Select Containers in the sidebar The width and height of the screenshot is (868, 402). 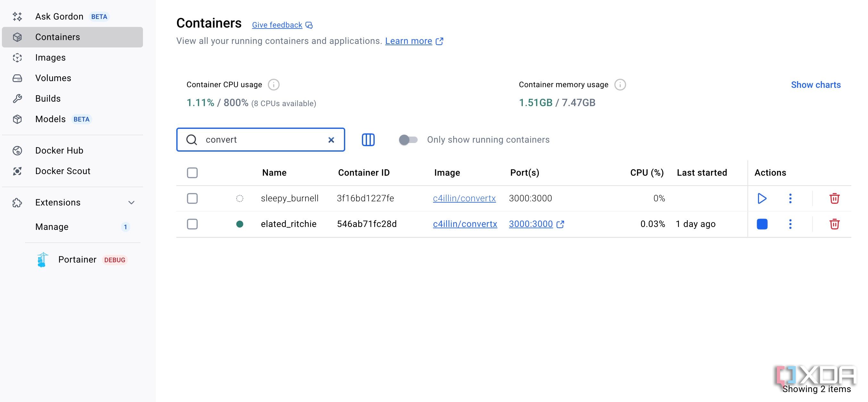coord(72,37)
